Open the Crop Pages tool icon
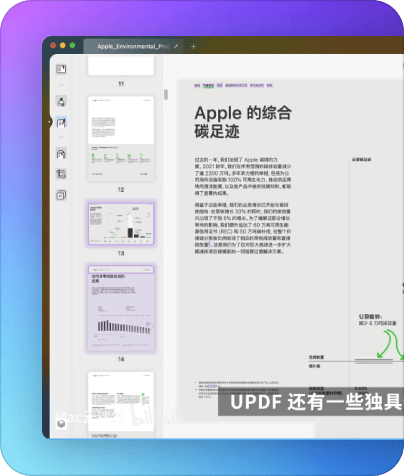404x476 pixels. 61,174
